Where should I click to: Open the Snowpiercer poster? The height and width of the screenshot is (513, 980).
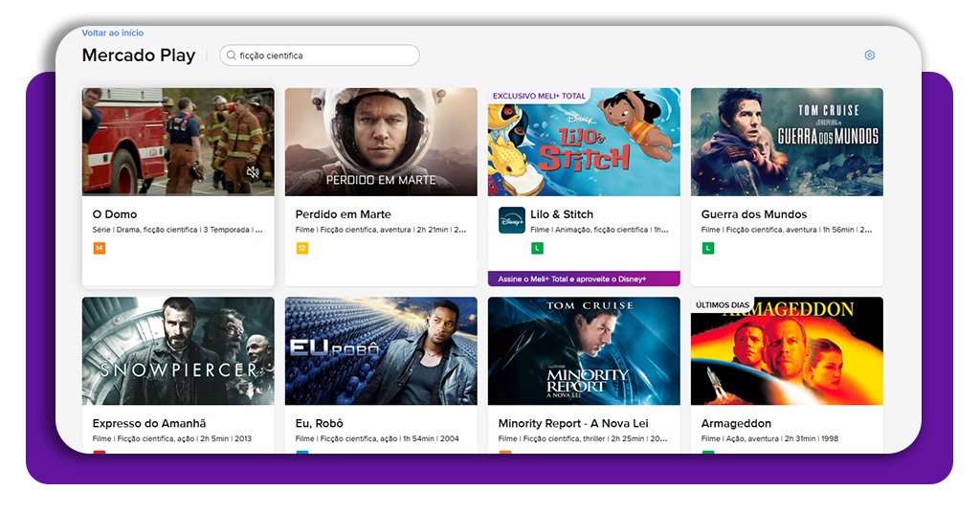tap(178, 351)
